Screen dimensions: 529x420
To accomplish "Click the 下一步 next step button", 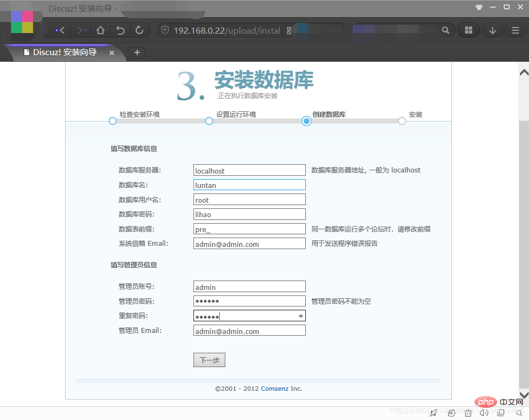I will (209, 360).
